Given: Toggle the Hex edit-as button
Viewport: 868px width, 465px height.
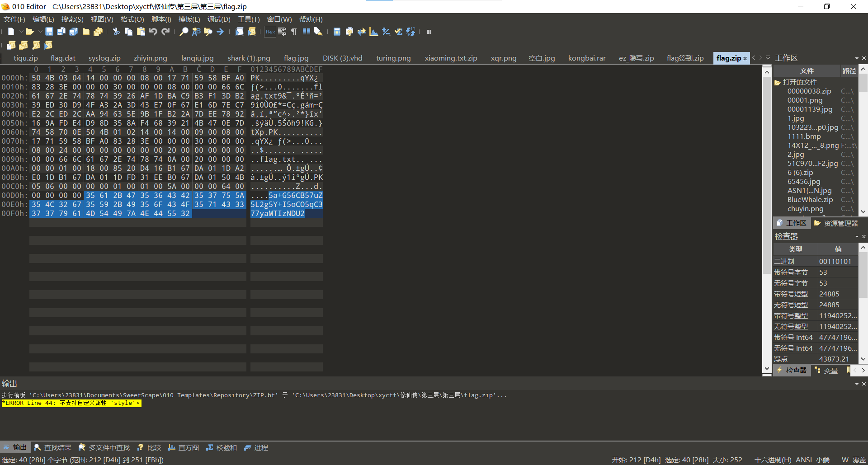Looking at the screenshot, I should 270,32.
